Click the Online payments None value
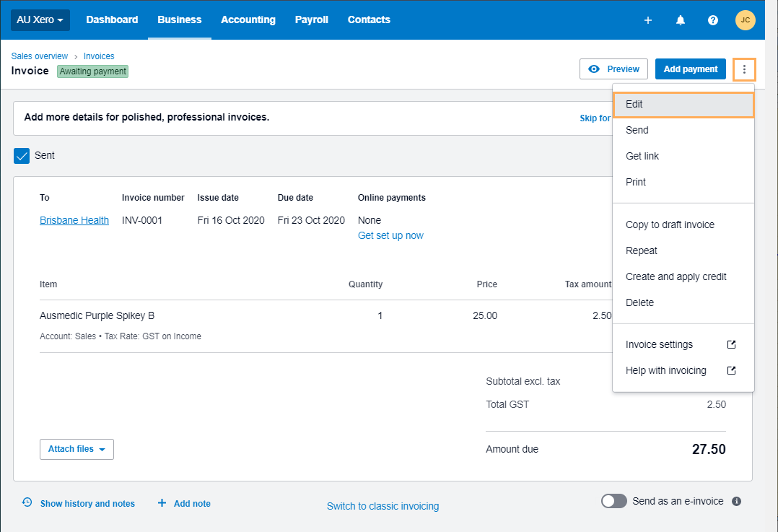Screen dimensions: 778x532 [370, 220]
